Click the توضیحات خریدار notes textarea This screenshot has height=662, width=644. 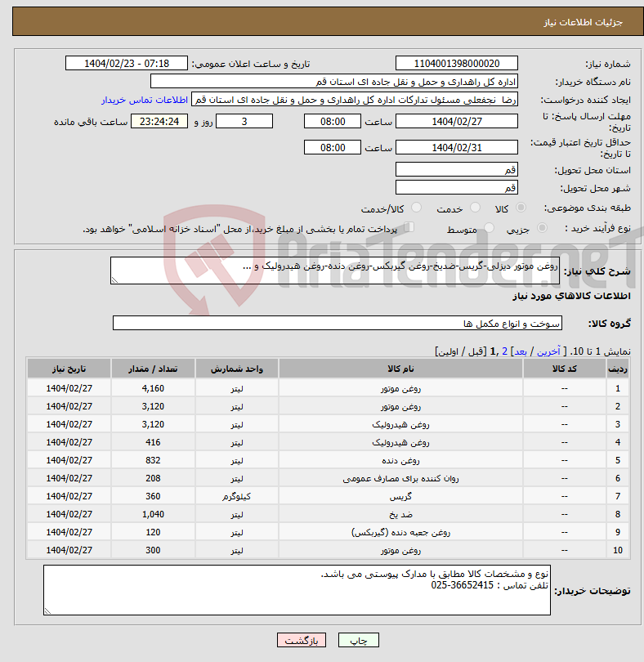point(297,590)
